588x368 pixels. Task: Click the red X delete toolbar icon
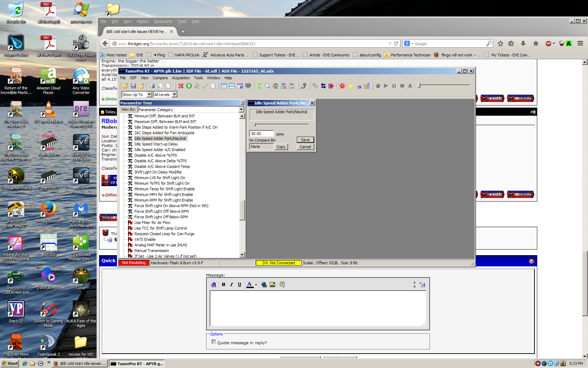point(181,86)
